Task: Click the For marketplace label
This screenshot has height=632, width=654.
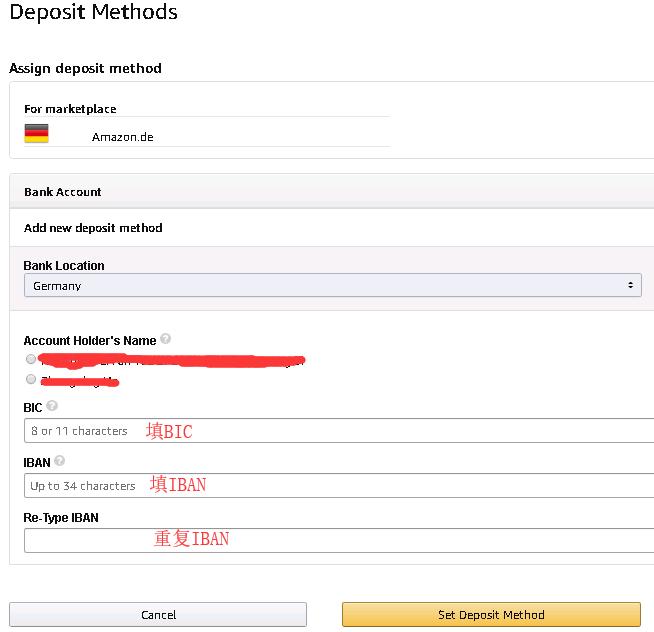Action: coord(70,108)
